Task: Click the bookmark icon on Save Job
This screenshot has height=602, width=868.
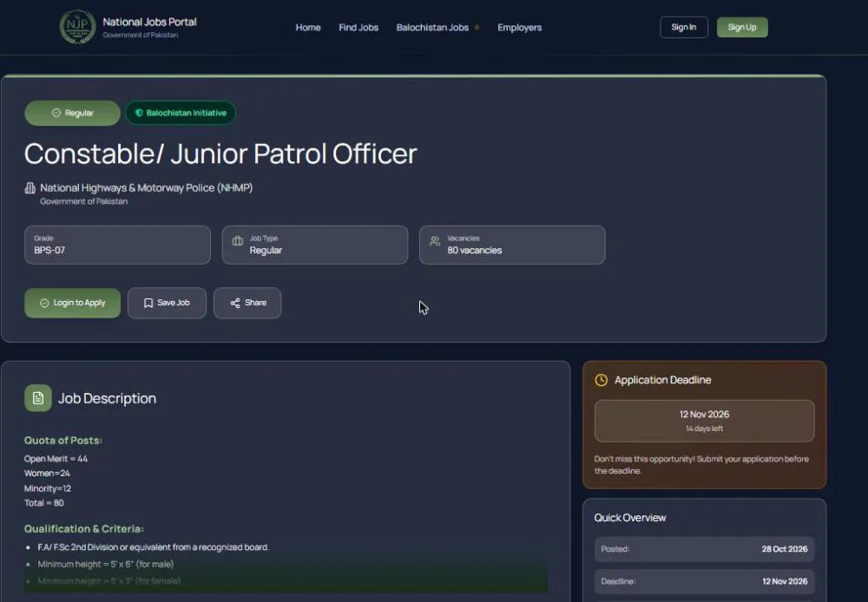Action: pyautogui.click(x=148, y=304)
